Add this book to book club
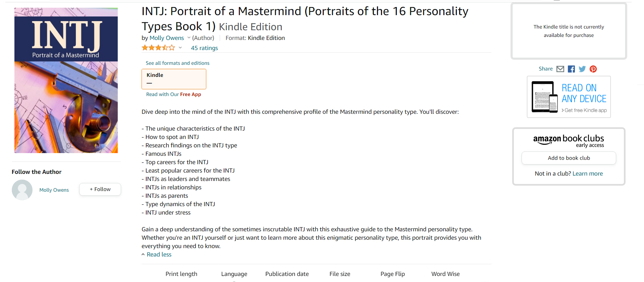The image size is (644, 282). tap(569, 158)
